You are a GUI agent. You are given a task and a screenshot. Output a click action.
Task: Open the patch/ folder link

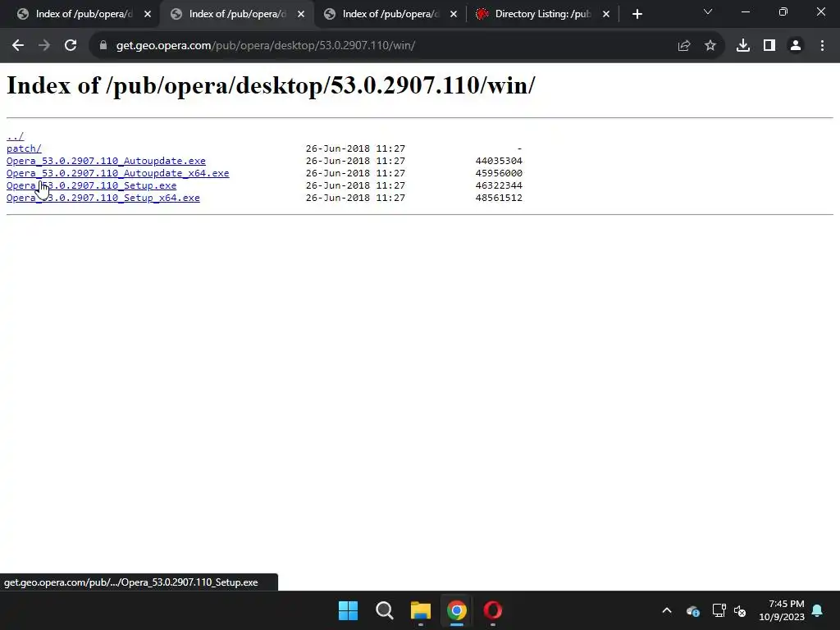24,148
